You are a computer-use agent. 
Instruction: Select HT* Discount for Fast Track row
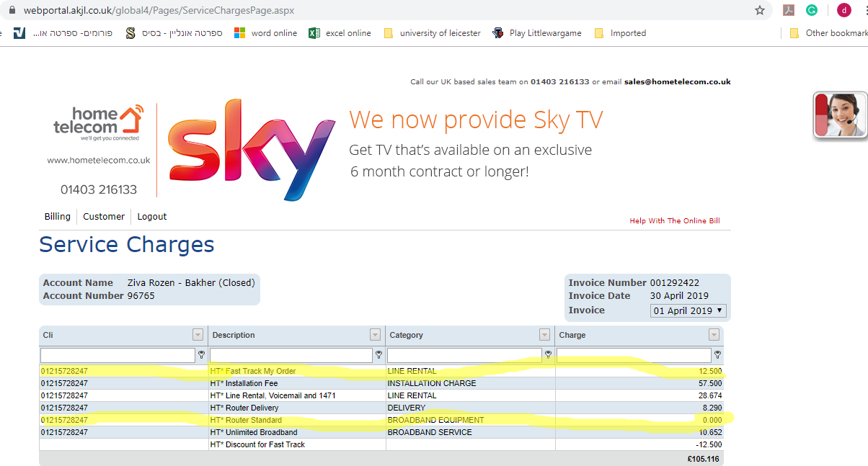[x=381, y=444]
